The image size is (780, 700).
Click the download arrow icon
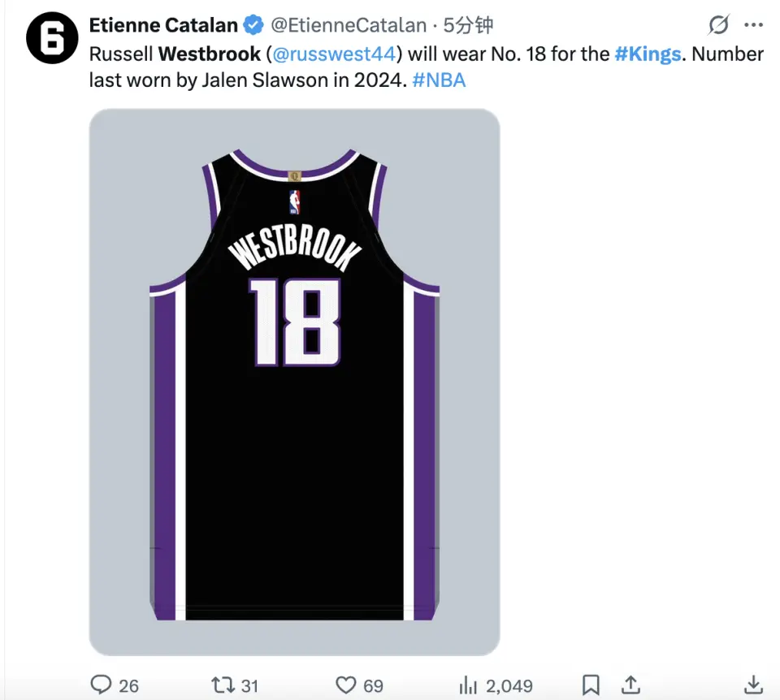pyautogui.click(x=753, y=685)
